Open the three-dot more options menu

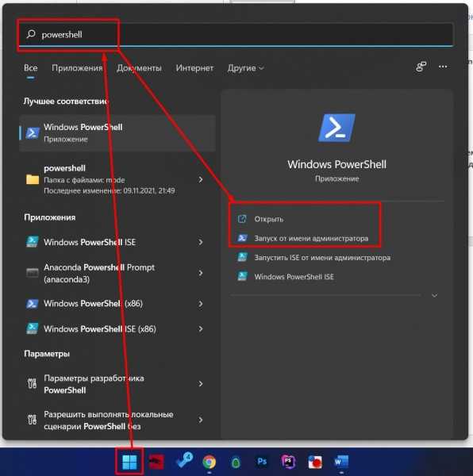(x=443, y=67)
